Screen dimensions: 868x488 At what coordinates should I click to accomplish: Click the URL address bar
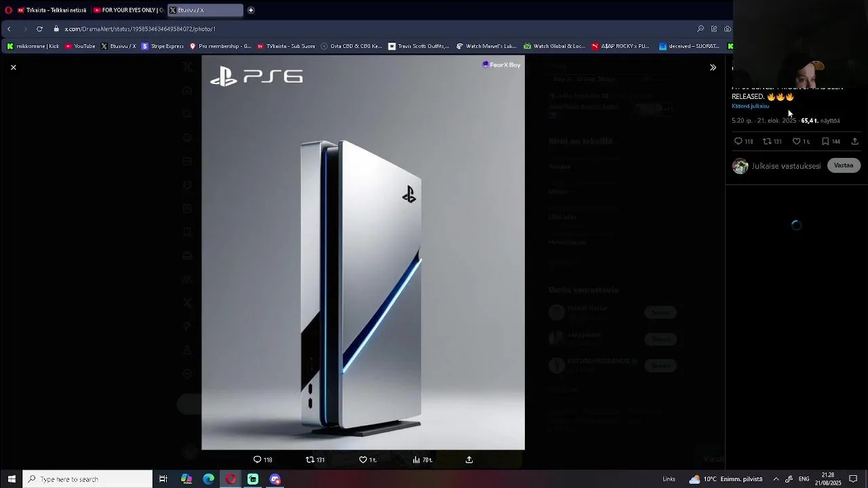point(373,28)
